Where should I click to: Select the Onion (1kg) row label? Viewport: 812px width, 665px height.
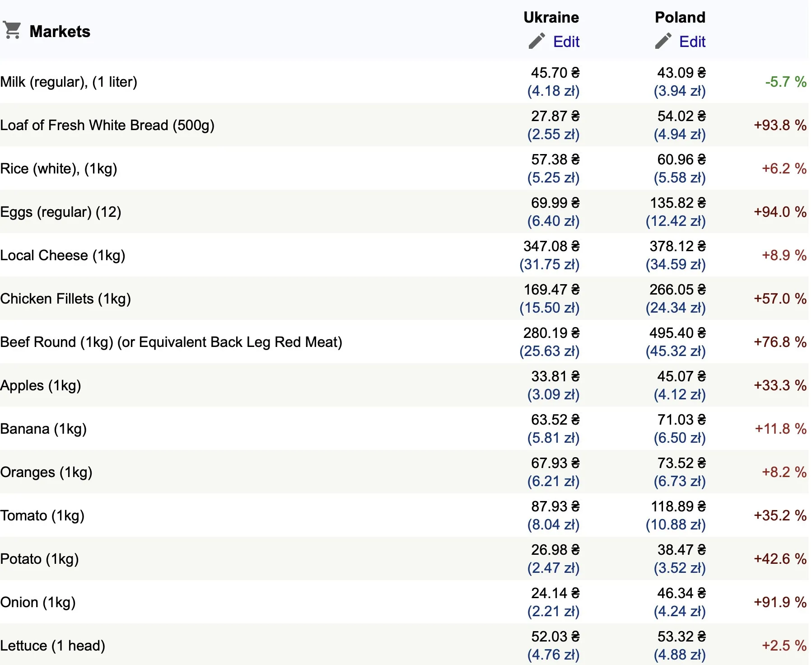pos(38,602)
